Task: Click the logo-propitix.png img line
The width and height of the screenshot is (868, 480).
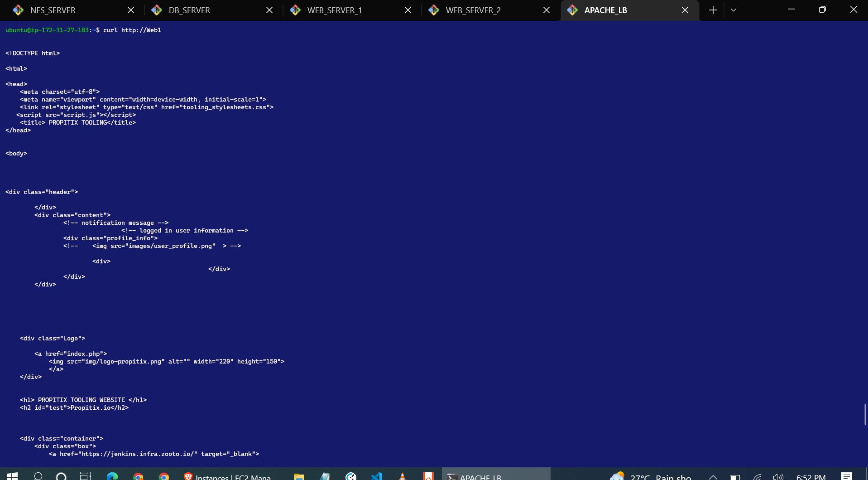Action: (x=167, y=361)
